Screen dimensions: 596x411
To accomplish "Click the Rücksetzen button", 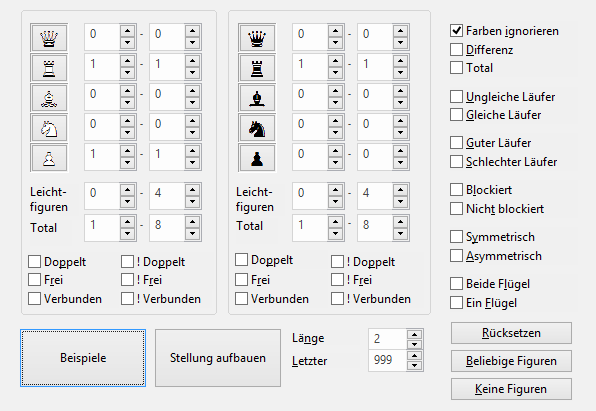I will 511,333.
